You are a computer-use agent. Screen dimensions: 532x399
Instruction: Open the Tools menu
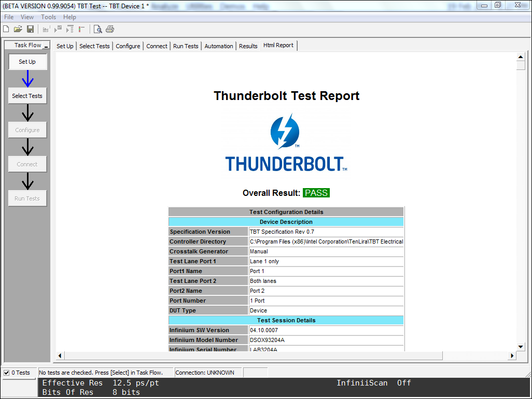tap(49, 17)
